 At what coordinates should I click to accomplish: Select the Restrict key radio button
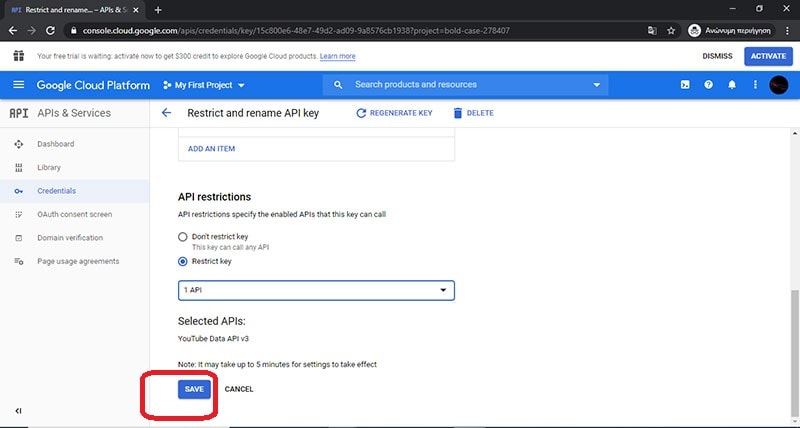pos(182,261)
